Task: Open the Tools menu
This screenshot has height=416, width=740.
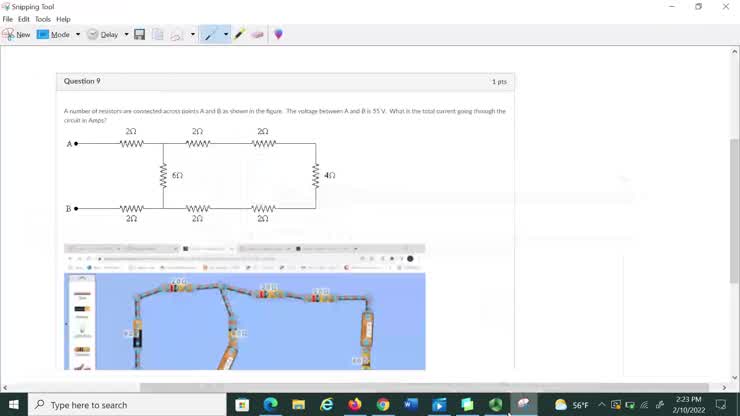Action: tap(43, 19)
